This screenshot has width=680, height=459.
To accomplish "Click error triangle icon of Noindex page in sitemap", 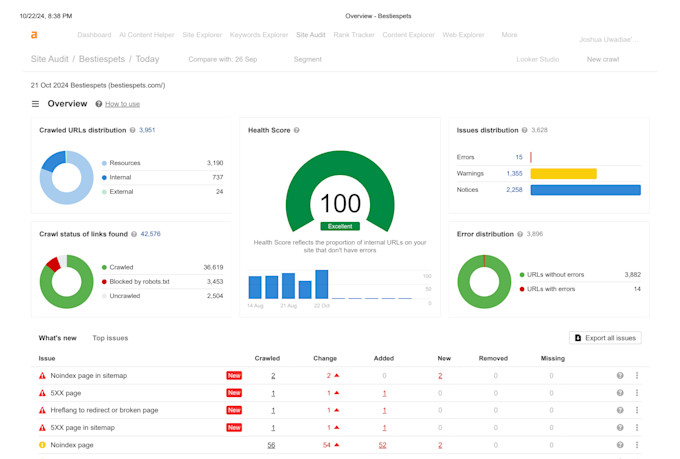I will click(42, 376).
